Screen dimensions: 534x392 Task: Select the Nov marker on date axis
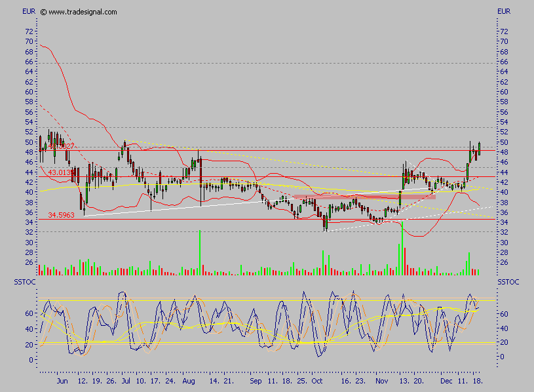[x=381, y=380]
